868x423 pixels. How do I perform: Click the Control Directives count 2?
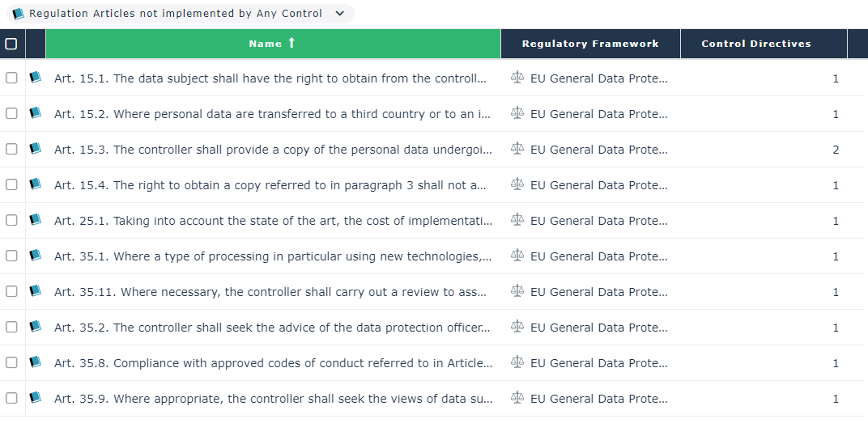[x=836, y=150]
